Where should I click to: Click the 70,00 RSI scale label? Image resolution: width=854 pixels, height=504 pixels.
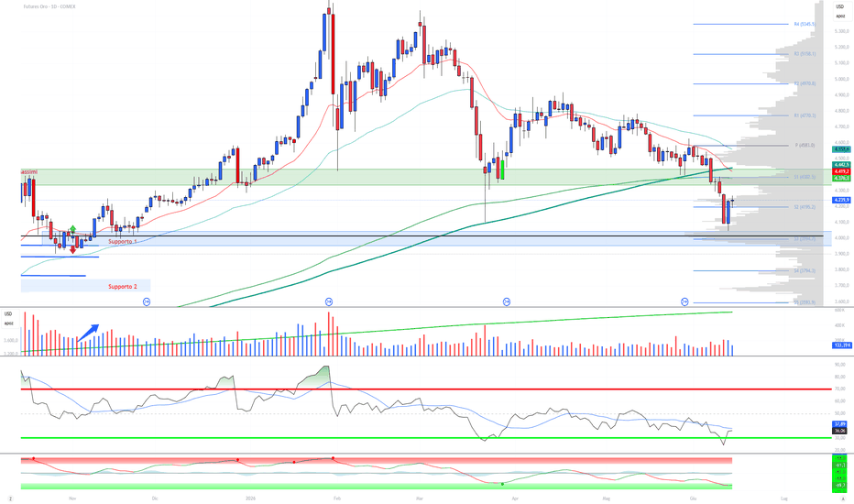tap(840, 389)
